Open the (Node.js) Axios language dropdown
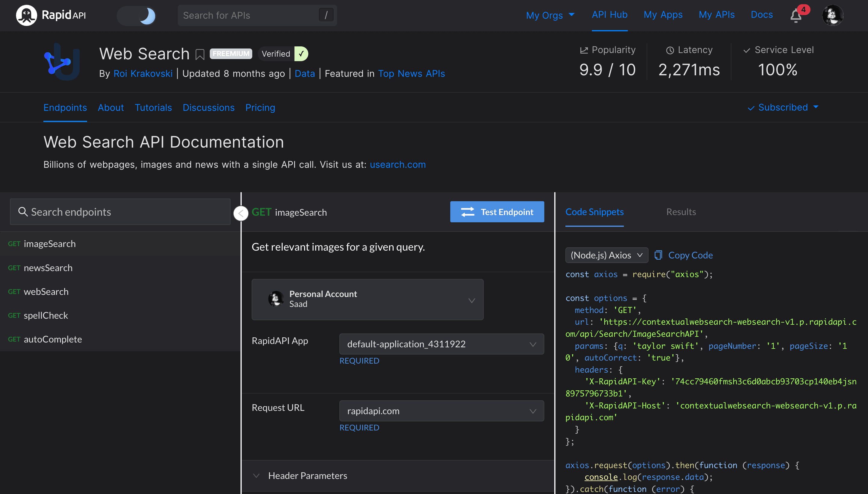This screenshot has width=868, height=494. point(607,255)
